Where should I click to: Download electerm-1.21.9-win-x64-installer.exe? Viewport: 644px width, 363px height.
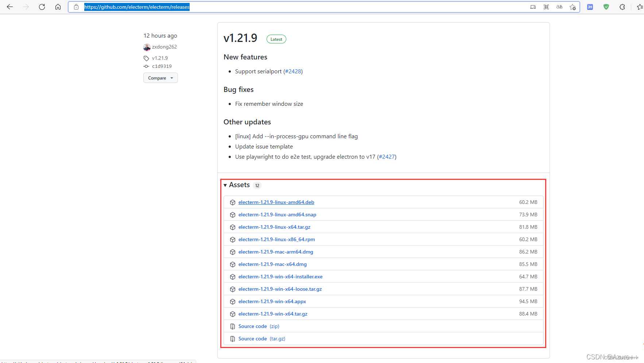point(280,277)
